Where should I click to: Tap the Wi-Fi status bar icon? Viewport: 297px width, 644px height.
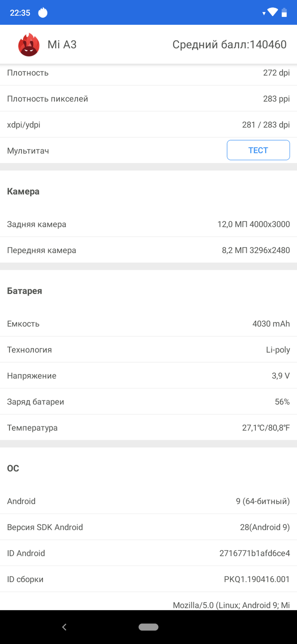[x=272, y=12]
